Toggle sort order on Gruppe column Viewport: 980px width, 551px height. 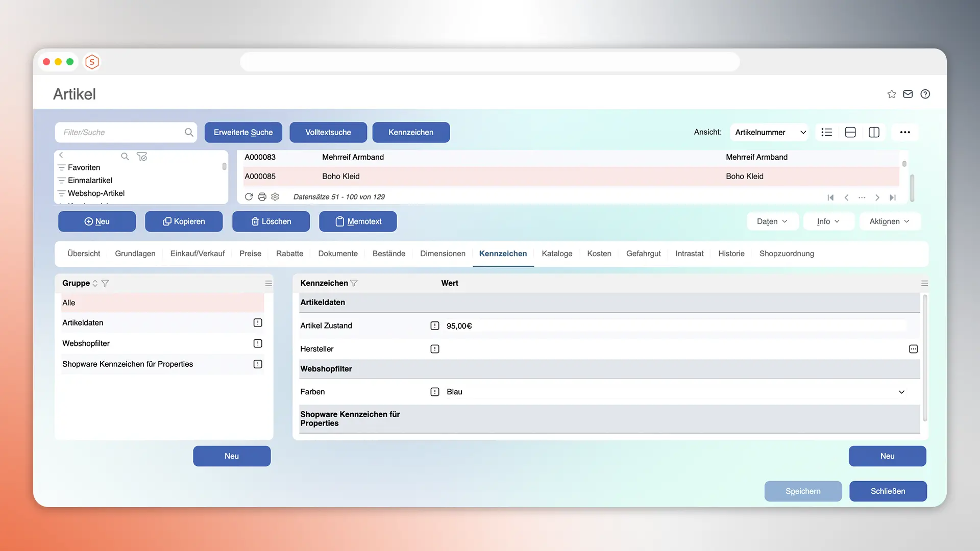95,283
